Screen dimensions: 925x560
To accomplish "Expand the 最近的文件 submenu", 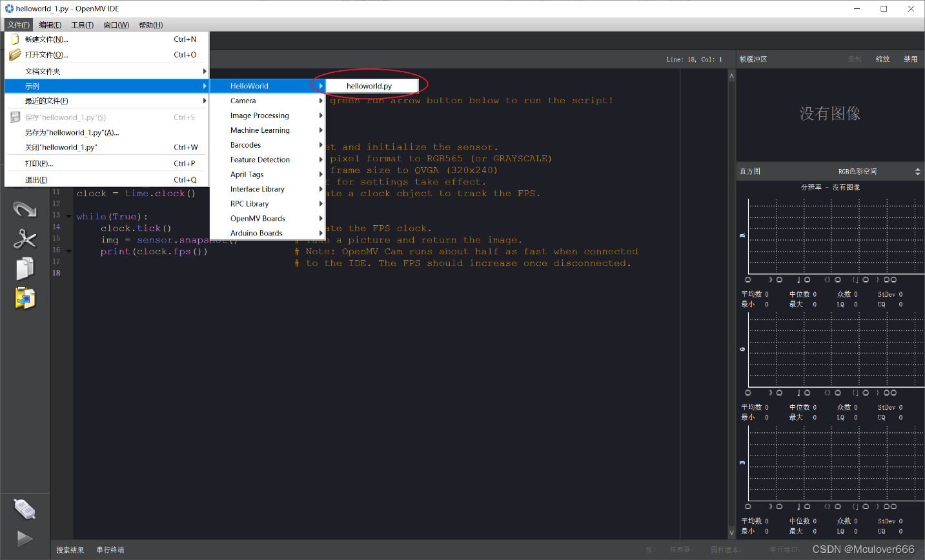I will pos(107,101).
